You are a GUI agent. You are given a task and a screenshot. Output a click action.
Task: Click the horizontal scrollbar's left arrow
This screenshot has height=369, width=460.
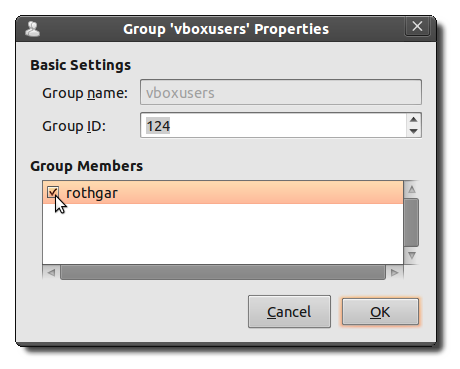[x=51, y=273]
